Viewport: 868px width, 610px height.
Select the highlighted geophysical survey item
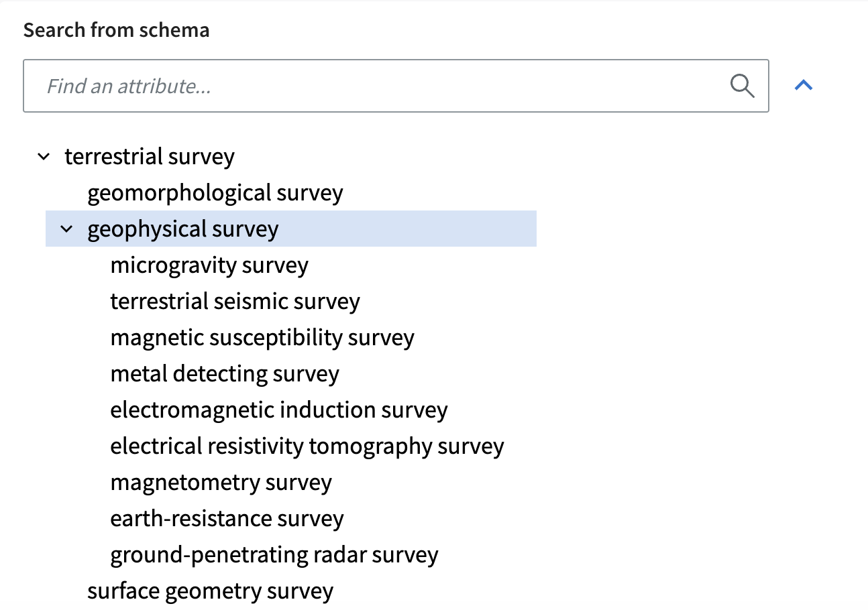(183, 229)
